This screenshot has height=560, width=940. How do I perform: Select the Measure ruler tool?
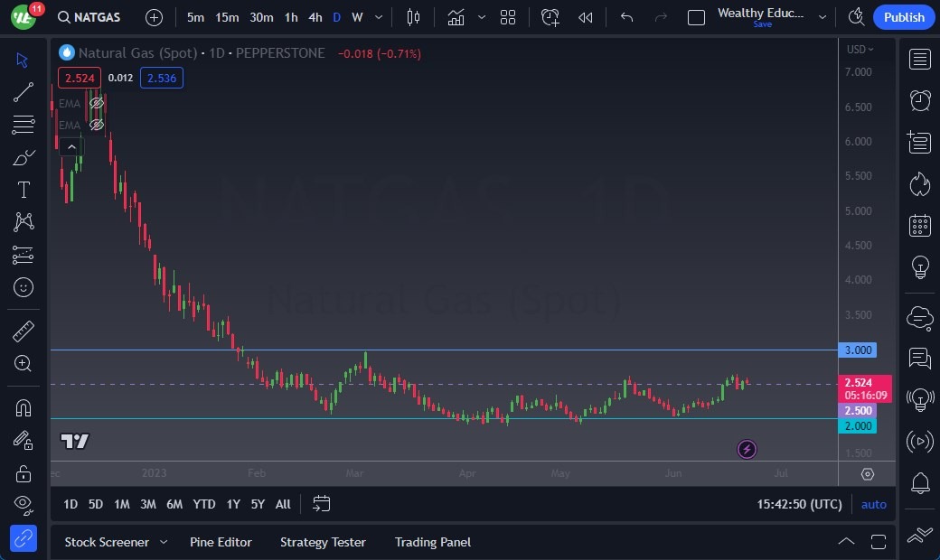(23, 331)
